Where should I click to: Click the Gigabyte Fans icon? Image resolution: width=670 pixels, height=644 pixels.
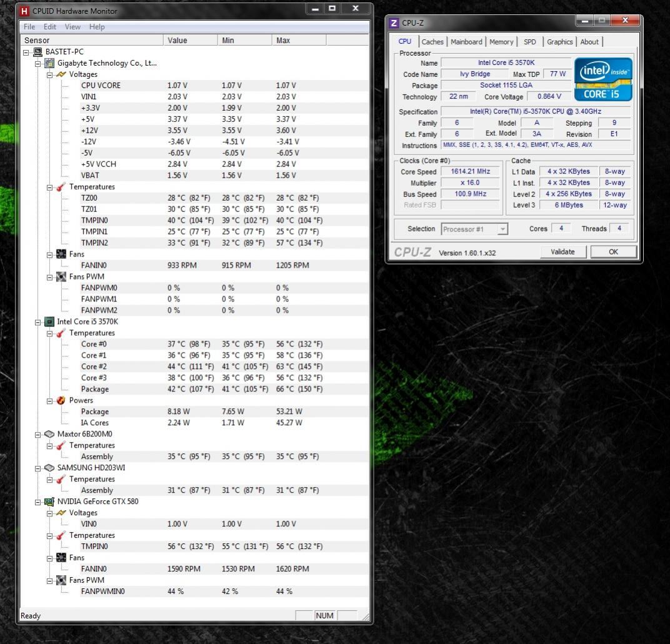coord(61,254)
